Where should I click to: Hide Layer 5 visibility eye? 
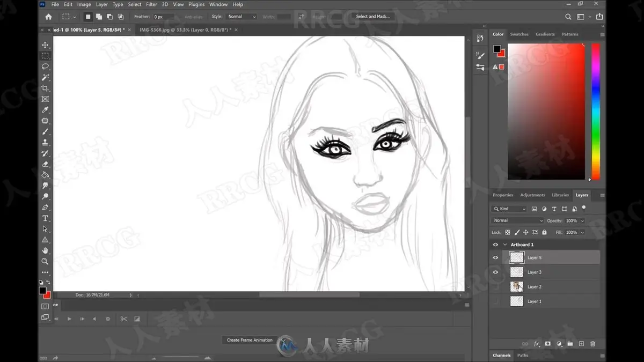[x=495, y=257]
